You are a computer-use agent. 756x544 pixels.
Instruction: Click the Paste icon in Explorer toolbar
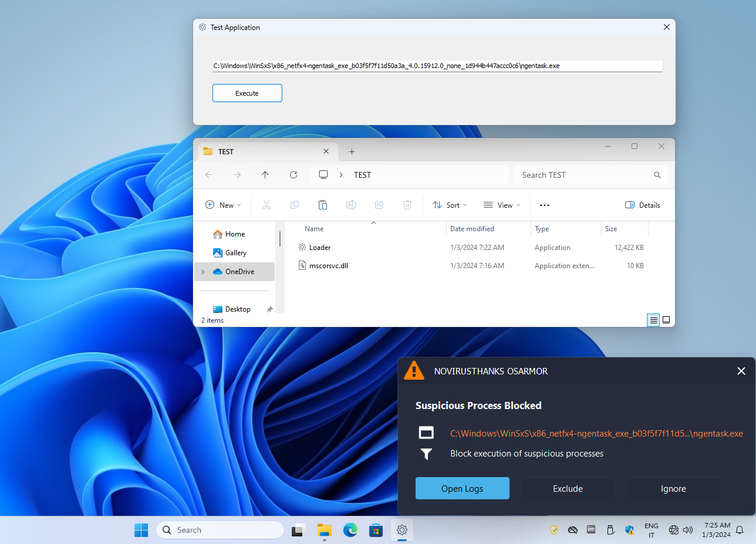click(x=322, y=205)
